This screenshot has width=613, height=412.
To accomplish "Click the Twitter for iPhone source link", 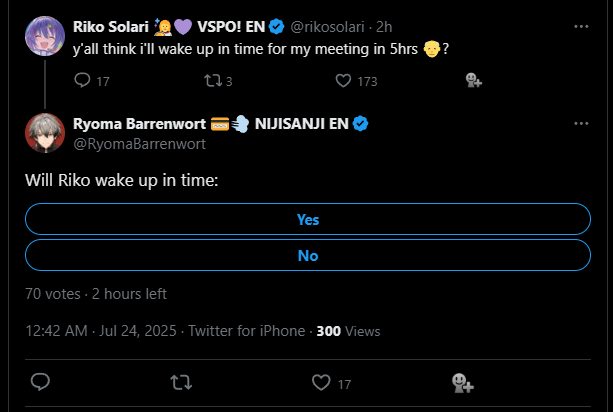I will [259, 330].
